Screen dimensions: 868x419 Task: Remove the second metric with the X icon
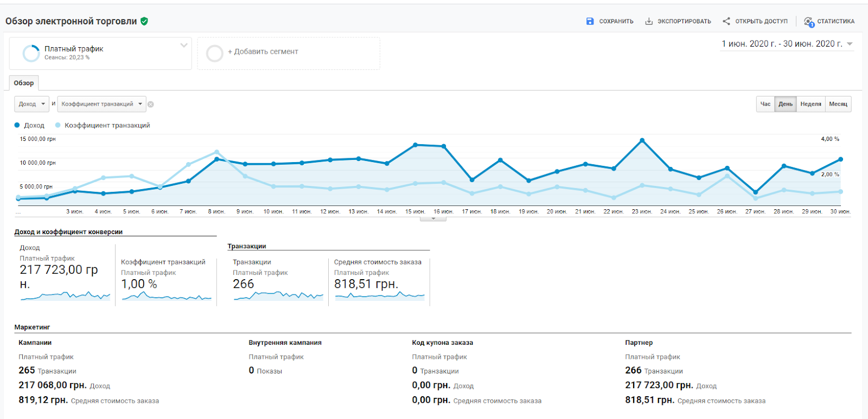pyautogui.click(x=151, y=104)
